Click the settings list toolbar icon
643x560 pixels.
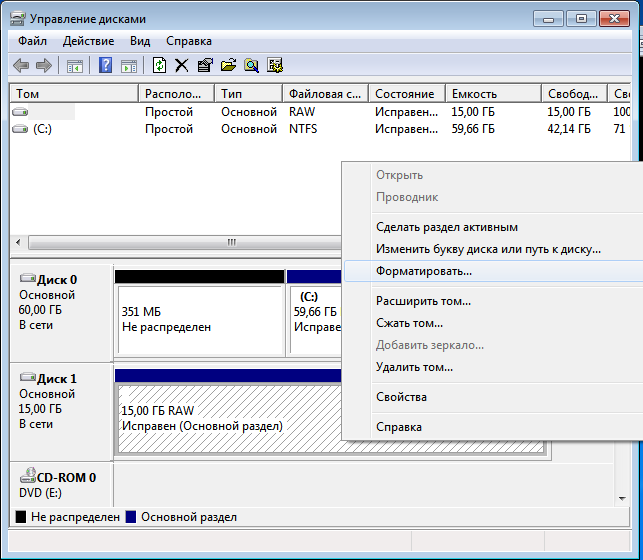pos(275,65)
